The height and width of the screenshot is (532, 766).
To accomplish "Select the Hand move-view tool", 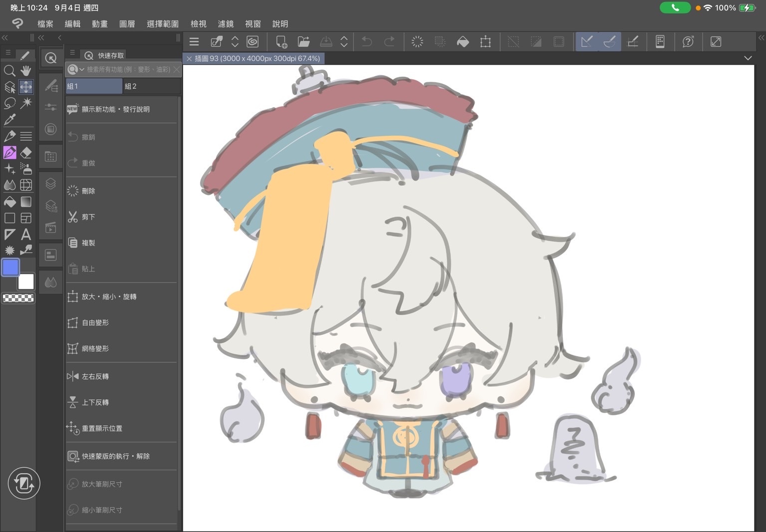I will 26,71.
